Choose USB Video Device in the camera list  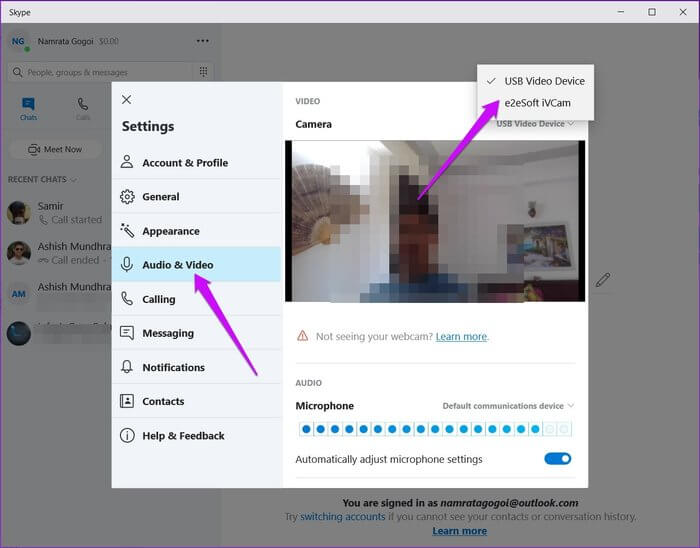(x=536, y=81)
